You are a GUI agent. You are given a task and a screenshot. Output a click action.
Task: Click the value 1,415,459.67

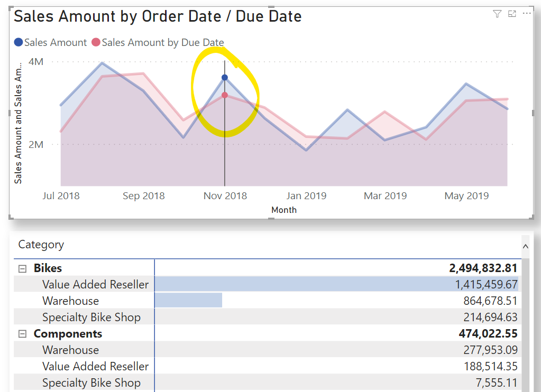click(486, 284)
